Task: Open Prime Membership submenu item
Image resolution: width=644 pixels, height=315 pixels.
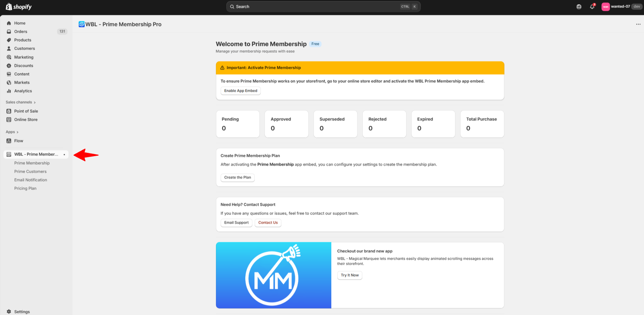Action: (x=32, y=163)
